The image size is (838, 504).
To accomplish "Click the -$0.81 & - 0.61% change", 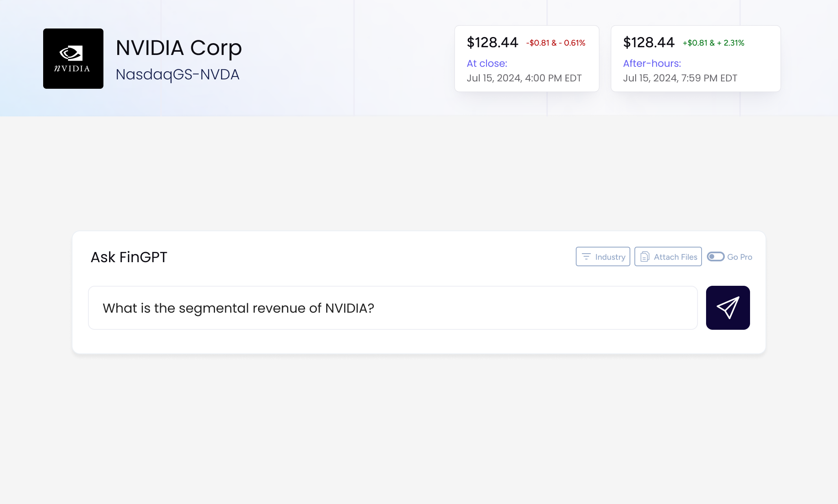I will click(555, 43).
